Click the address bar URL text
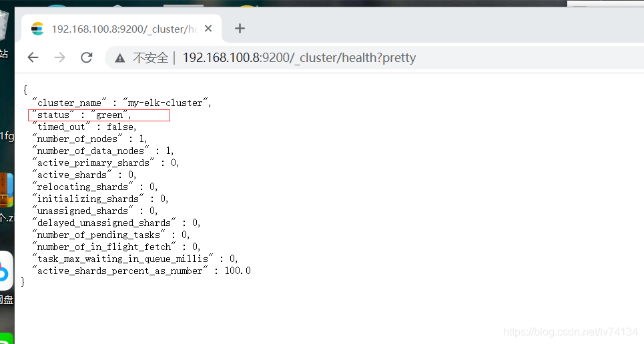This screenshot has width=644, height=344. pyautogui.click(x=299, y=58)
